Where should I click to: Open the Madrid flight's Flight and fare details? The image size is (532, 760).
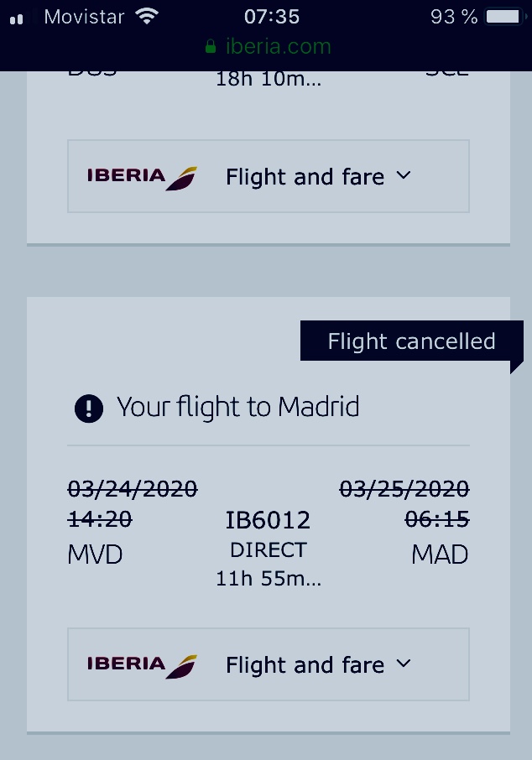pos(305,665)
